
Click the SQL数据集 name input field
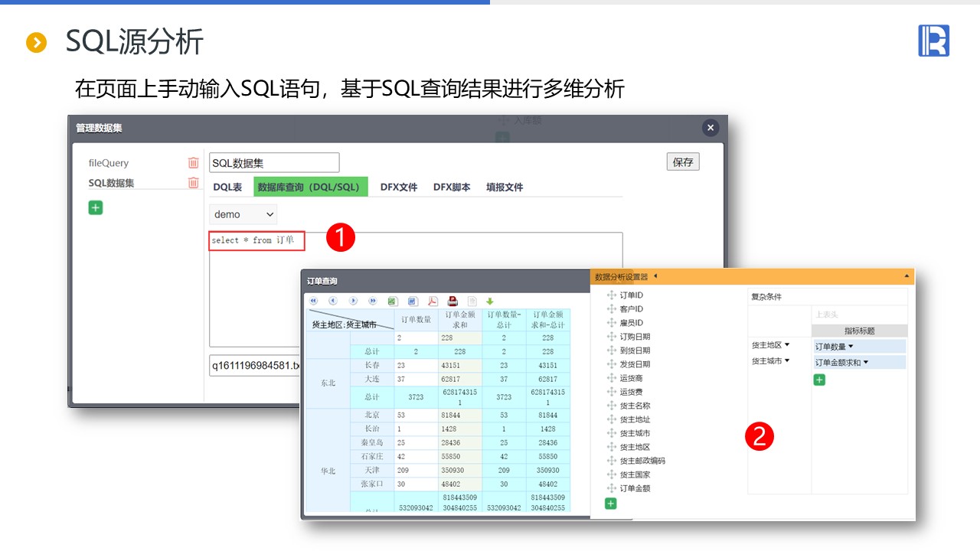point(273,163)
